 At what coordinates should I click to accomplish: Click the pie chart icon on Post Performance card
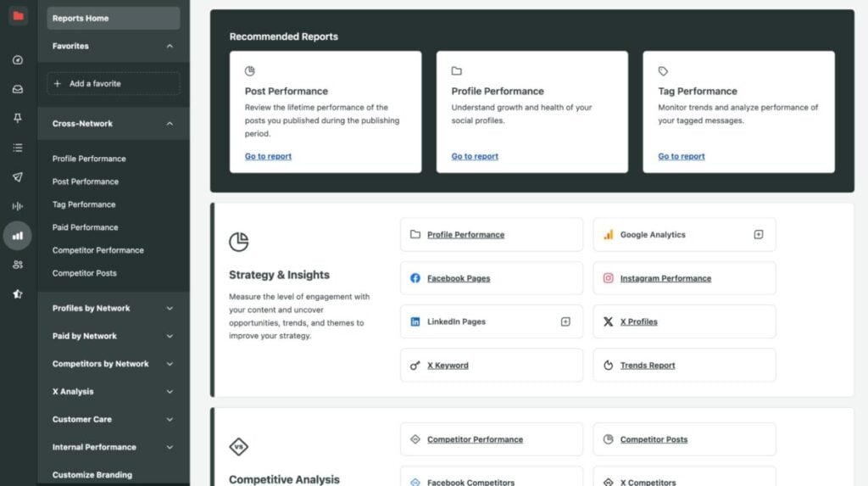coord(250,71)
